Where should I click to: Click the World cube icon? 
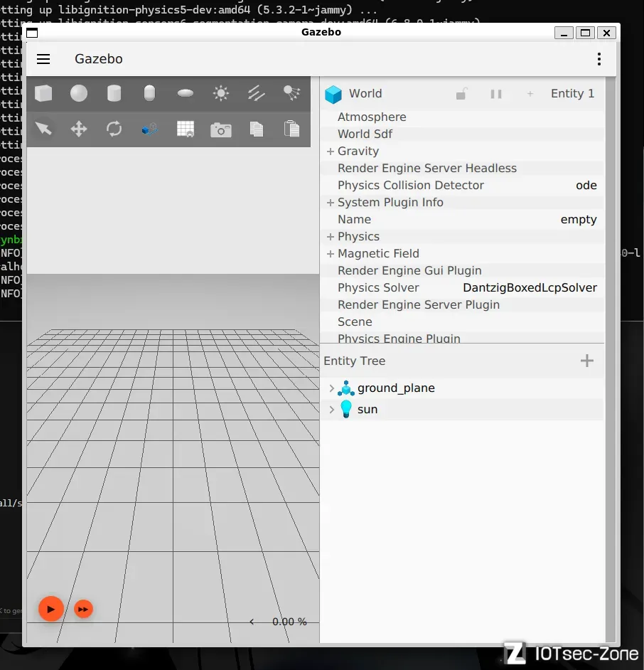(333, 94)
